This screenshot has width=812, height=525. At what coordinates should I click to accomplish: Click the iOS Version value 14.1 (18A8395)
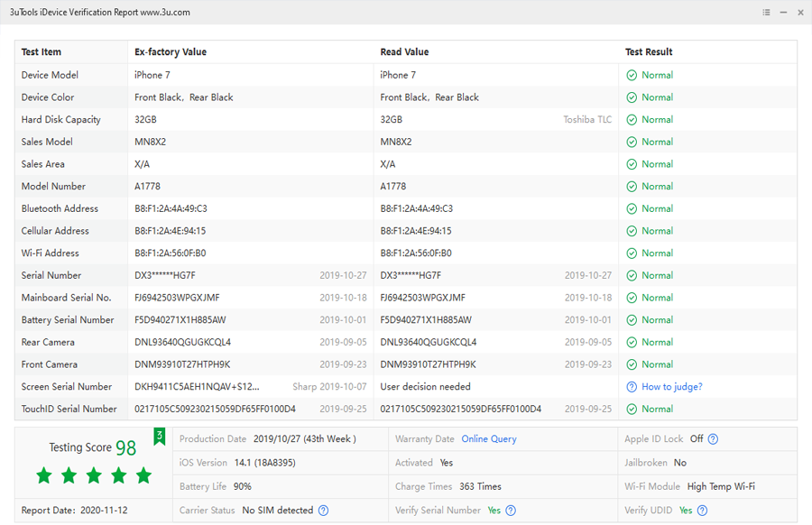[265, 463]
